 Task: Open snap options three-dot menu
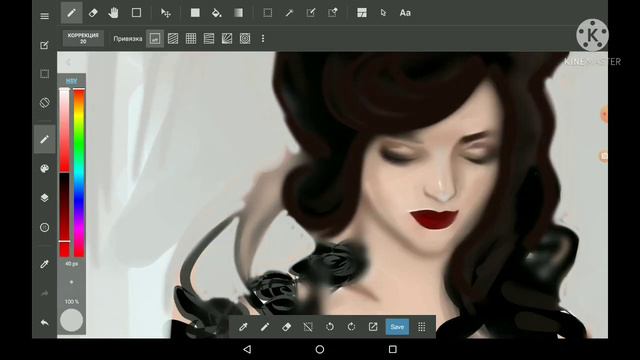point(263,39)
